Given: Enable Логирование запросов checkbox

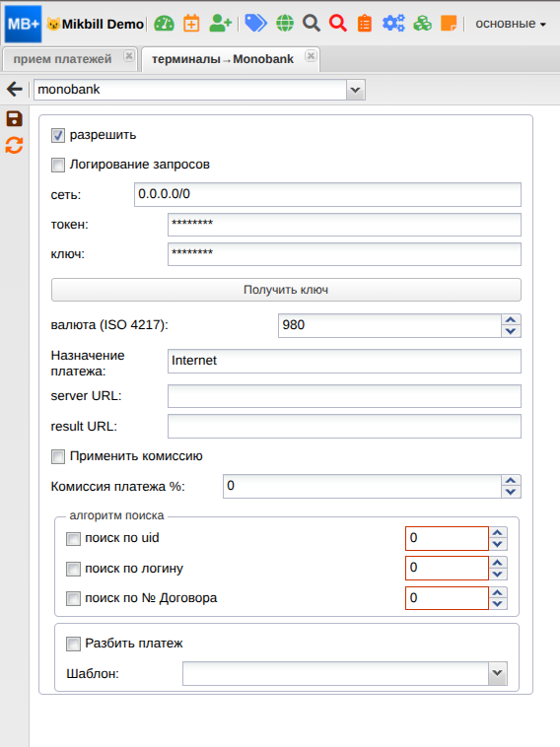Looking at the screenshot, I should point(58,165).
